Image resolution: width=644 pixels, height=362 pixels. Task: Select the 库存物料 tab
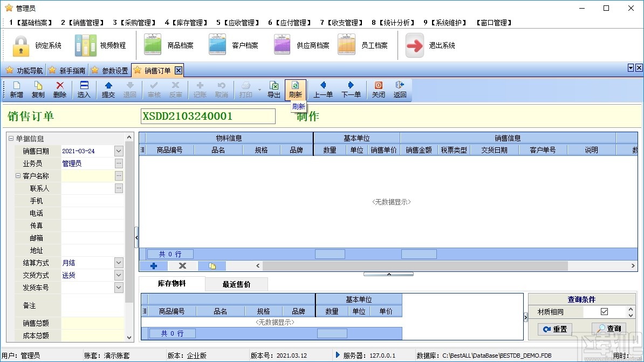click(172, 284)
